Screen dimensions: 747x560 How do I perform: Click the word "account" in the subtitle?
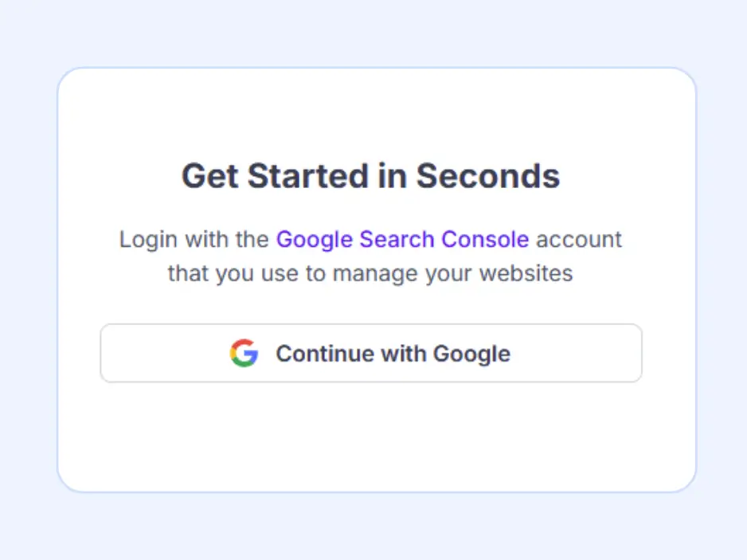point(578,239)
